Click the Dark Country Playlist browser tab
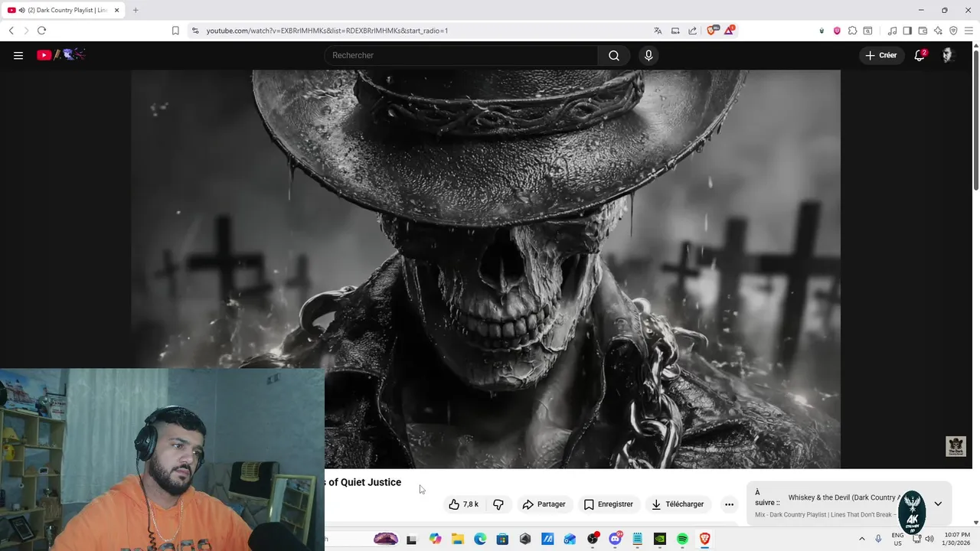Viewport: 980px width, 551px height. [x=64, y=10]
